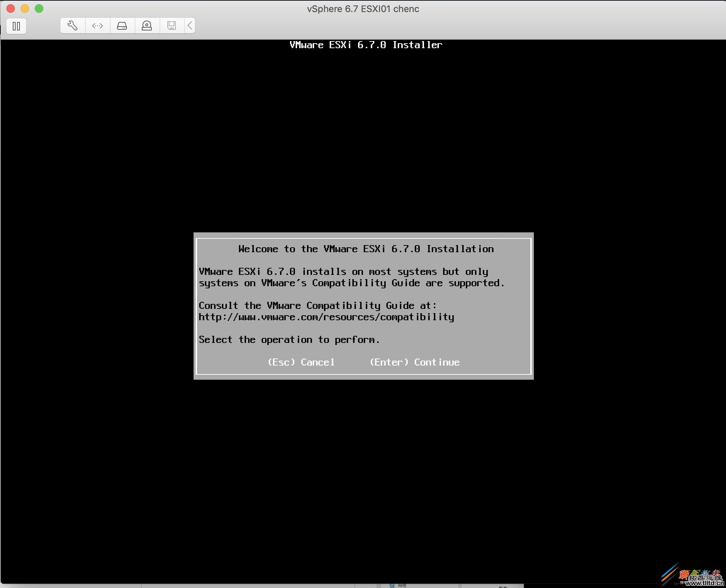Click the network adapter icon in the toolbar
The width and height of the screenshot is (726, 588).
coord(97,25)
